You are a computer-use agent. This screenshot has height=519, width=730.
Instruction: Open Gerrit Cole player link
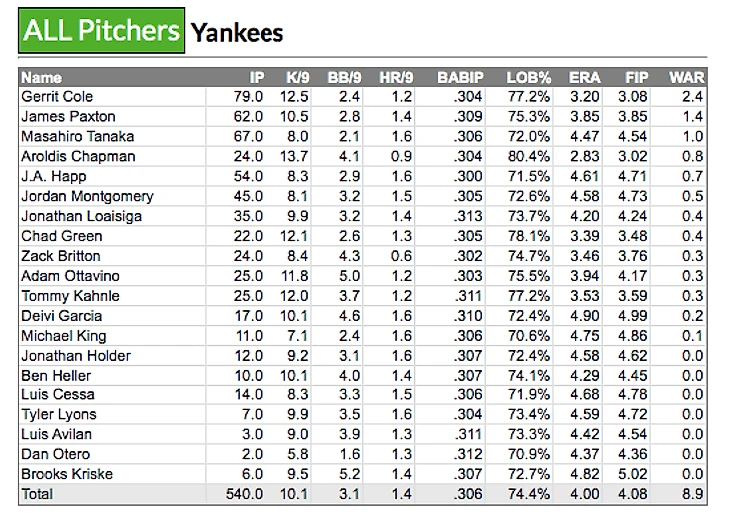click(x=57, y=96)
